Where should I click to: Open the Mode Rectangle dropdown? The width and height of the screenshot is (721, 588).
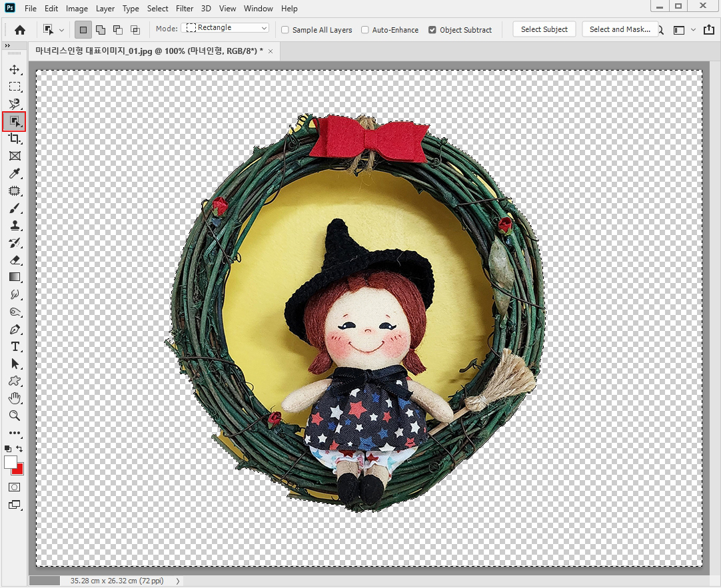[225, 27]
